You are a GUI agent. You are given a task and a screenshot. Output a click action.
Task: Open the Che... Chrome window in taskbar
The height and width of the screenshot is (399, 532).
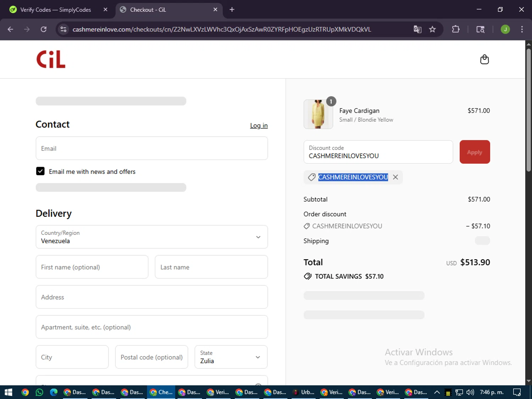point(161,392)
